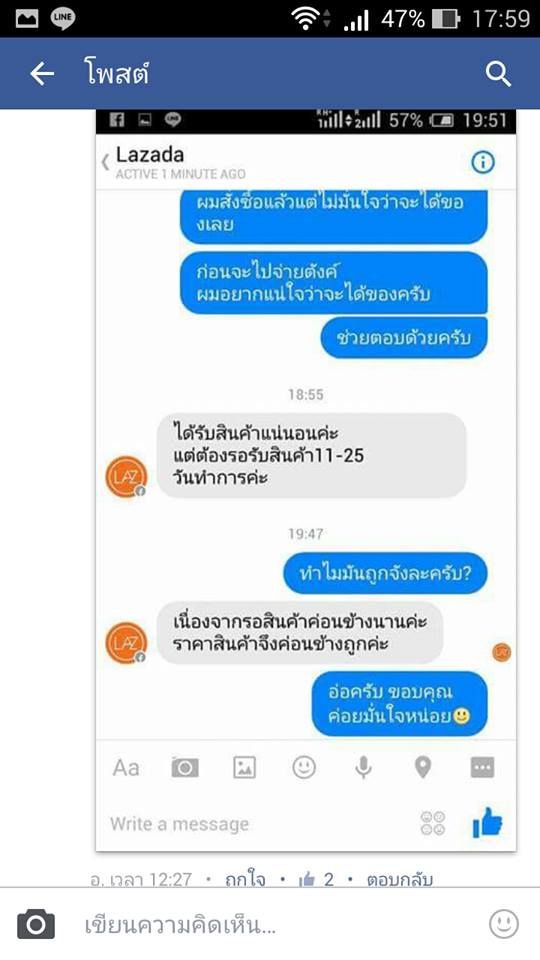Tap the location pin icon in chat
The width and height of the screenshot is (540, 960).
click(423, 767)
